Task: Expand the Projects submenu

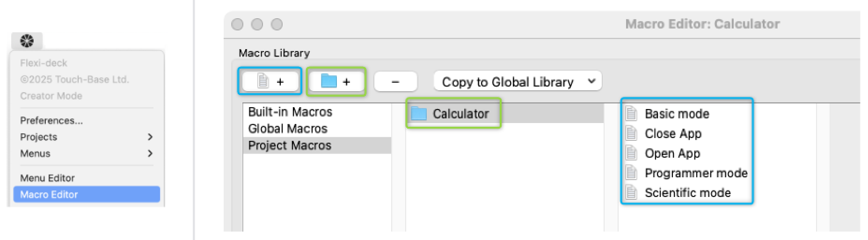Action: point(87,137)
